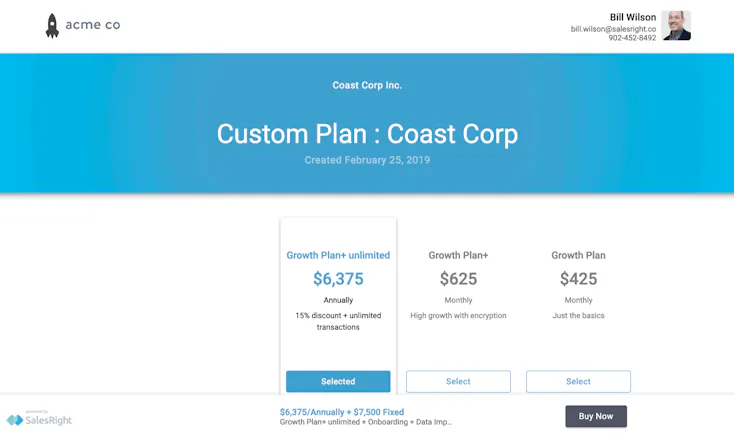Image resolution: width=734 pixels, height=440 pixels.
Task: Click the acme co brand text
Action: [93, 24]
